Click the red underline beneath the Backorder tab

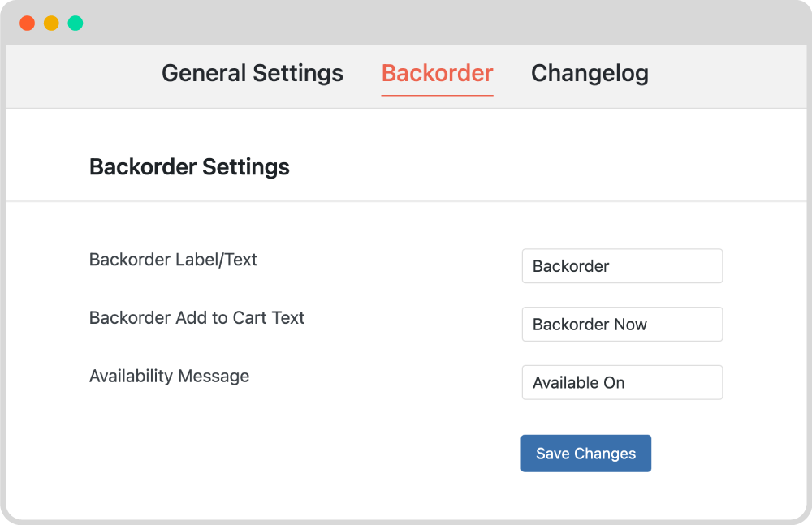pyautogui.click(x=437, y=95)
